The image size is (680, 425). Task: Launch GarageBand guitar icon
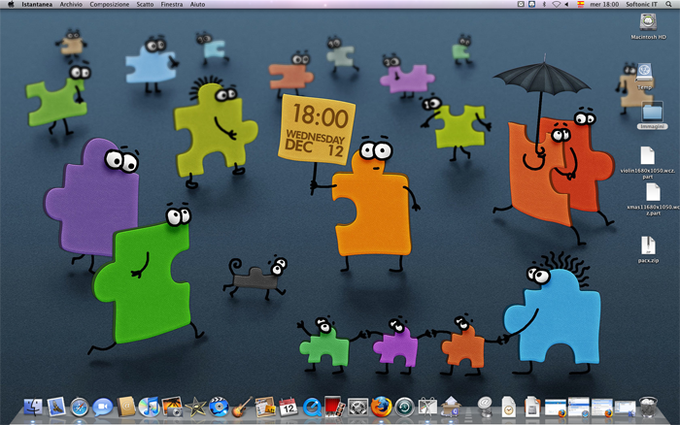click(x=242, y=407)
